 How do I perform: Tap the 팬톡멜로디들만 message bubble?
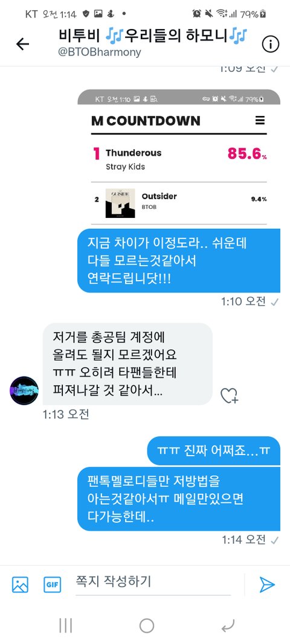coord(179,498)
